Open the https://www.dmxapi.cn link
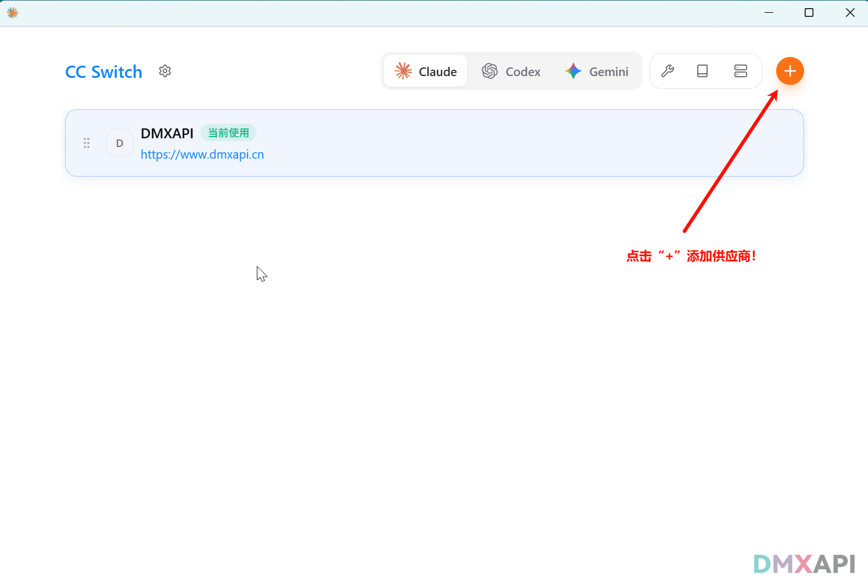This screenshot has width=868, height=588. click(202, 155)
